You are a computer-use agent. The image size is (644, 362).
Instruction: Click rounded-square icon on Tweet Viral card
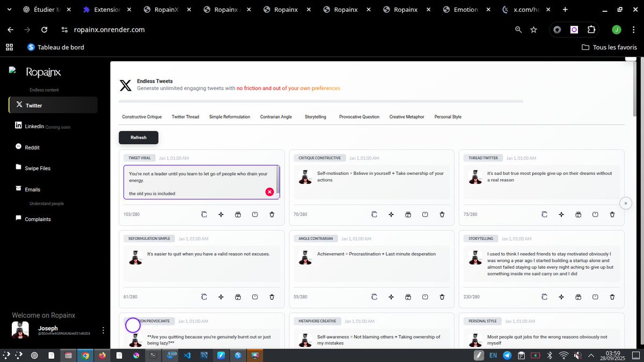pos(255,215)
